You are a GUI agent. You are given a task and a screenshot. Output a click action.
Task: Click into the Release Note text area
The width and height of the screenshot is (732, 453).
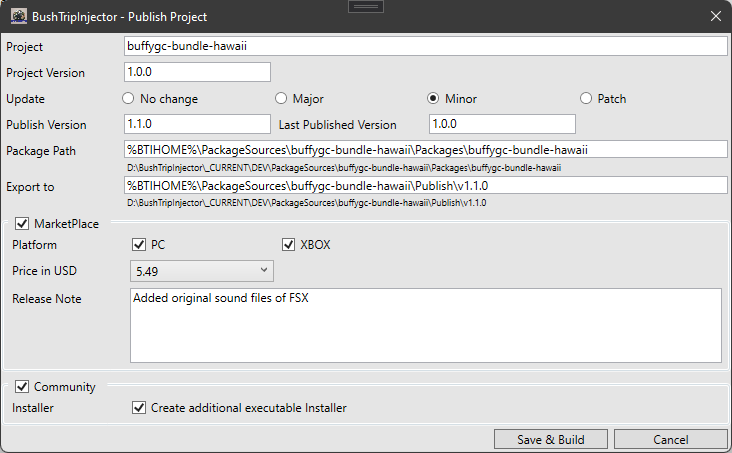click(x=426, y=326)
